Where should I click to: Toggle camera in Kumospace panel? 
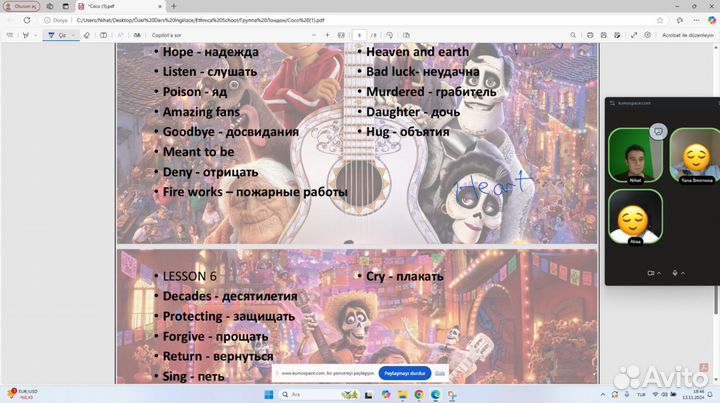coord(651,272)
